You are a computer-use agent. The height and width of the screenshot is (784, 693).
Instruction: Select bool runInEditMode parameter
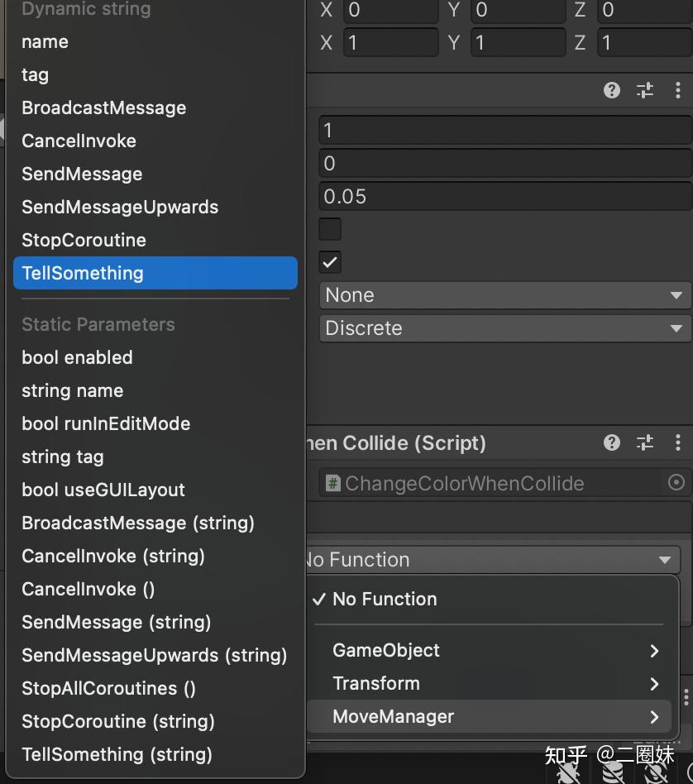point(155,423)
